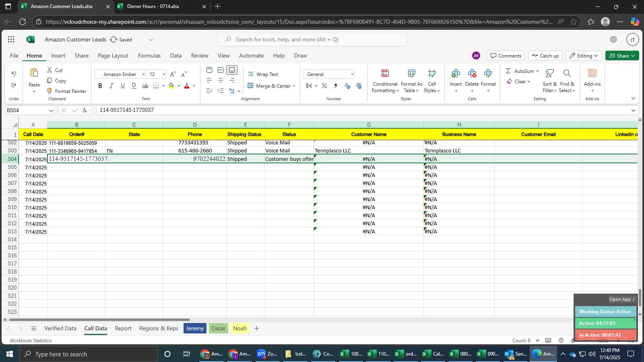Toggle Strikethrough formatting

pyautogui.click(x=145, y=86)
